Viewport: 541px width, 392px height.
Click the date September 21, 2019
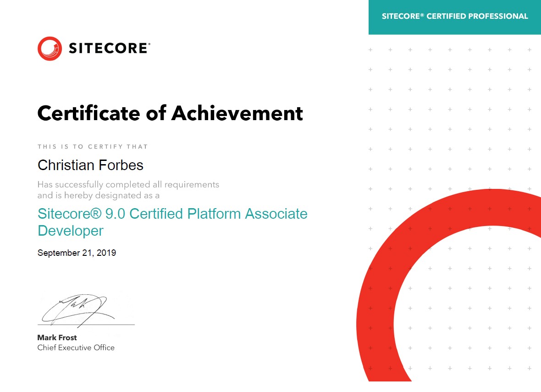point(77,253)
